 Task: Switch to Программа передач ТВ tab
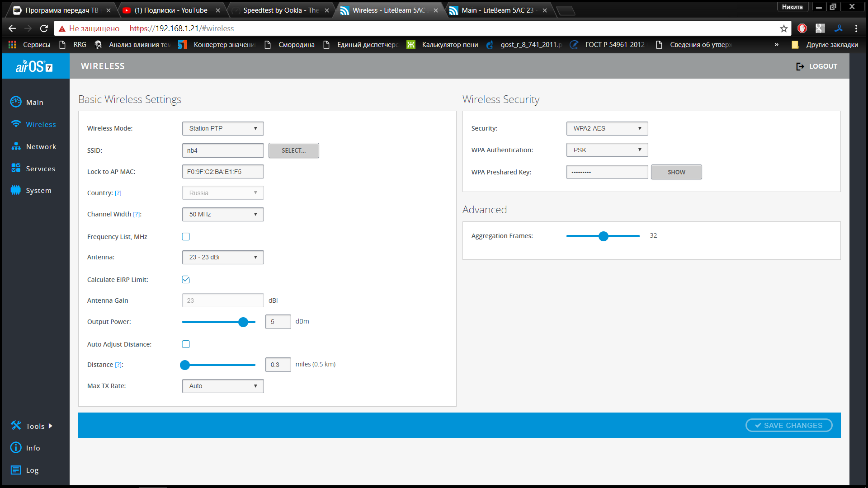(61, 10)
